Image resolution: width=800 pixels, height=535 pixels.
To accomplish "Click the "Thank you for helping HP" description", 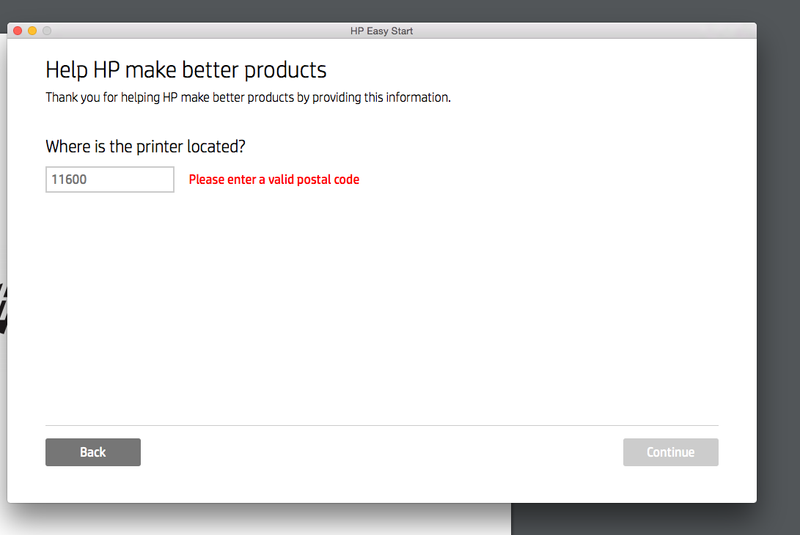I will coord(248,98).
